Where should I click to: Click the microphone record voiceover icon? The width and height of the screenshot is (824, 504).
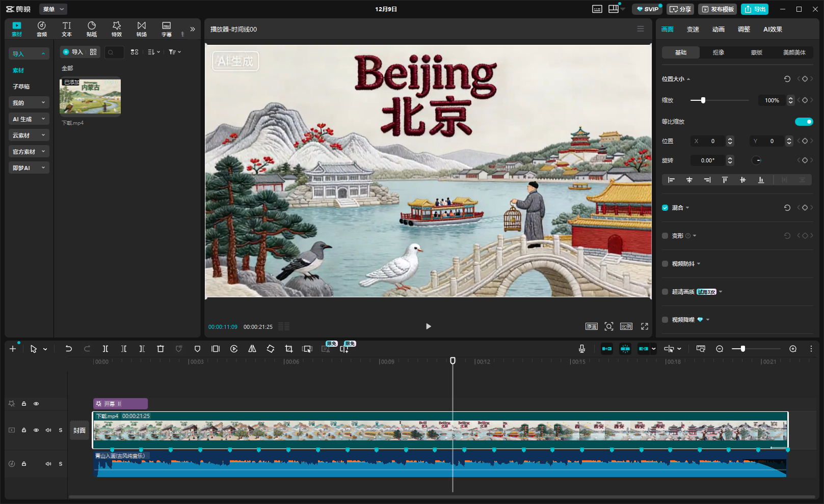pos(581,349)
